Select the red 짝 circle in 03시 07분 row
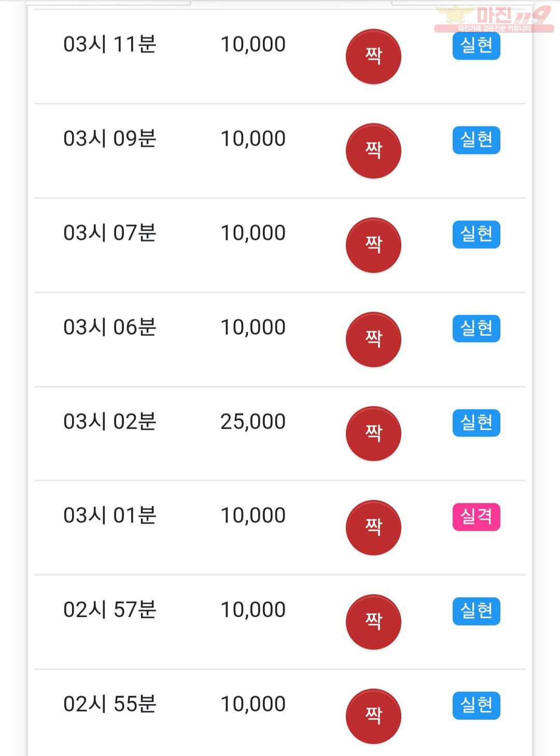The height and width of the screenshot is (756, 560). [x=373, y=245]
